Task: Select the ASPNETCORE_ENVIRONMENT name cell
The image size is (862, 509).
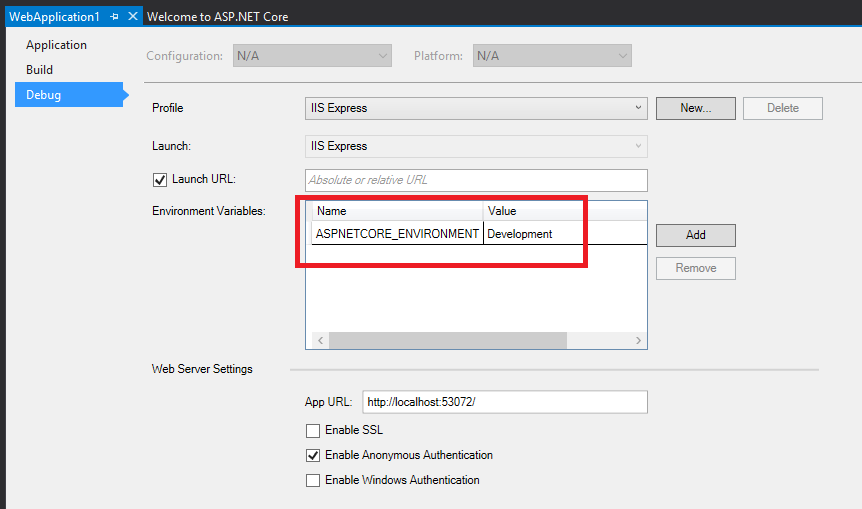Action: click(397, 234)
